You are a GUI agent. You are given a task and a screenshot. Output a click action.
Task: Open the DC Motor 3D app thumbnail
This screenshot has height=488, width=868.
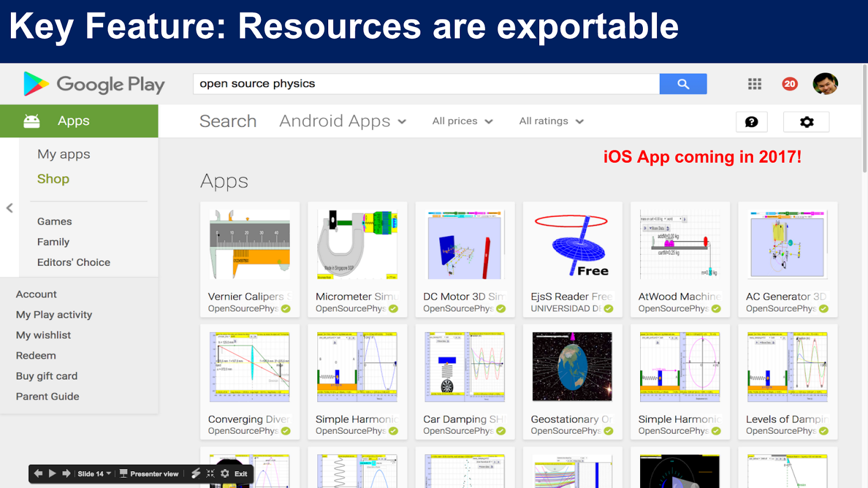tap(465, 245)
